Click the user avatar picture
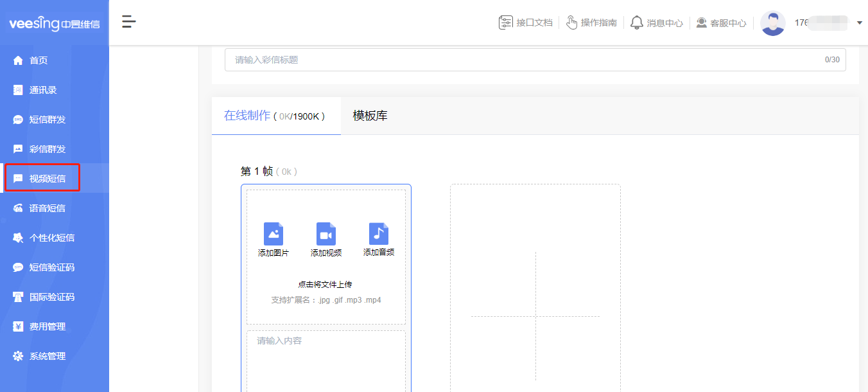Viewport: 868px width, 392px height. pyautogui.click(x=773, y=22)
